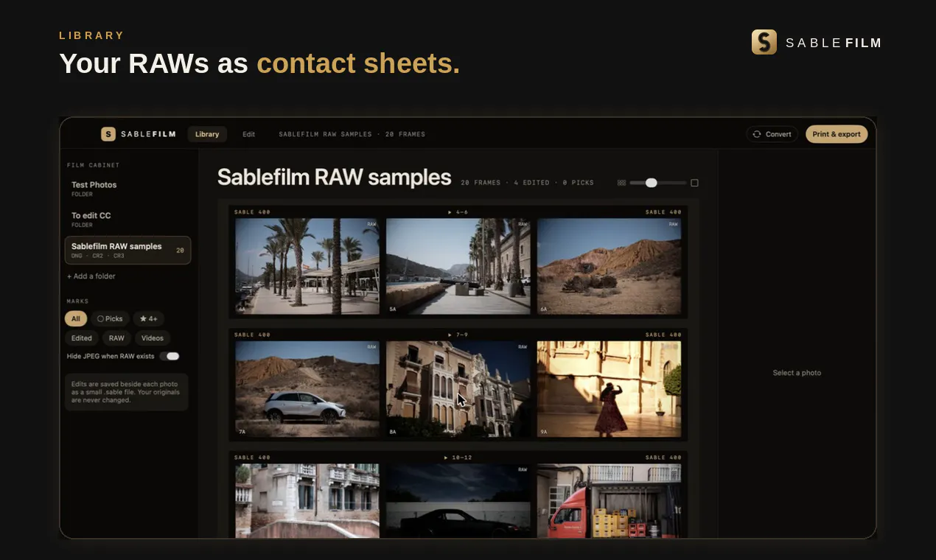Open harbor street photo 5A
The width and height of the screenshot is (936, 560).
[458, 267]
